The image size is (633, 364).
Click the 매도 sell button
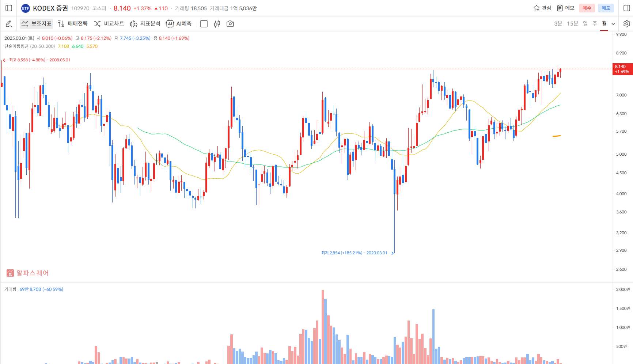click(606, 8)
